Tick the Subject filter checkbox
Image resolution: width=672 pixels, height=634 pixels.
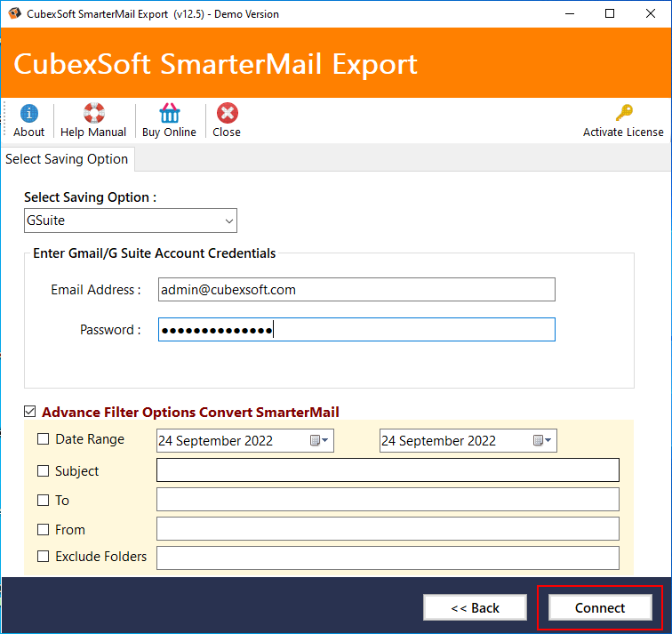[x=44, y=471]
